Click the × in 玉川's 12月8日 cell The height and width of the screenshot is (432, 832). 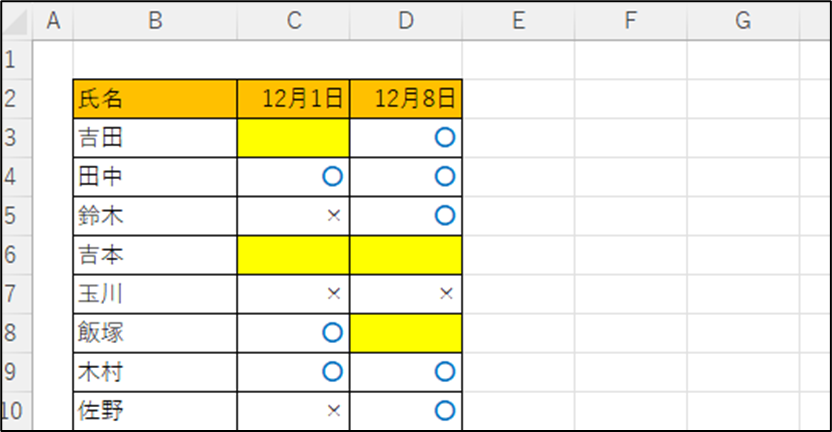[x=446, y=293]
